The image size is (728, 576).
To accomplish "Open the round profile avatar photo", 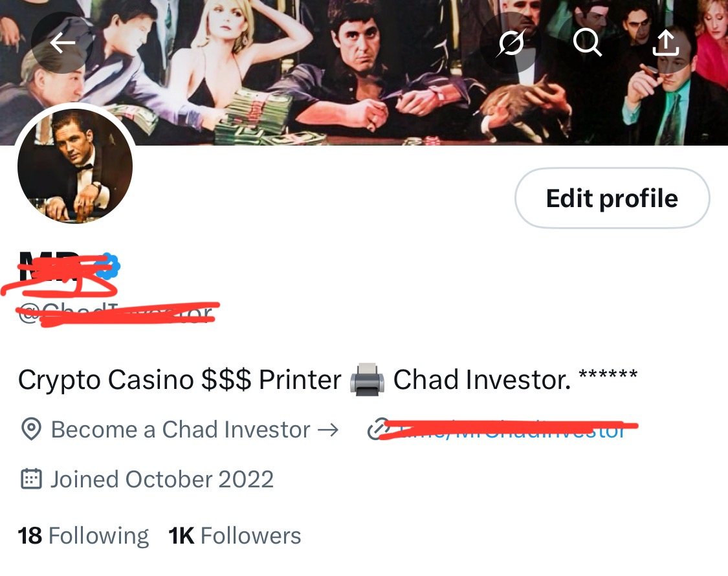I will 75,166.
